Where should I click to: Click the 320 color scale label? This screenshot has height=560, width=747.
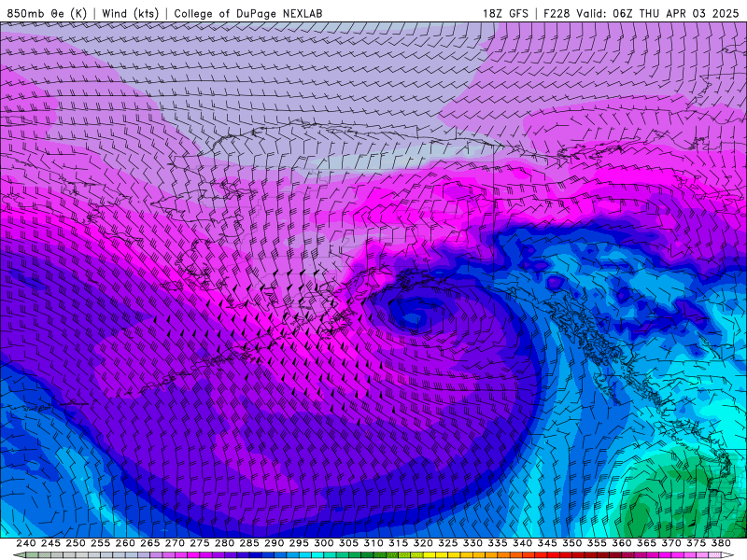point(423,543)
